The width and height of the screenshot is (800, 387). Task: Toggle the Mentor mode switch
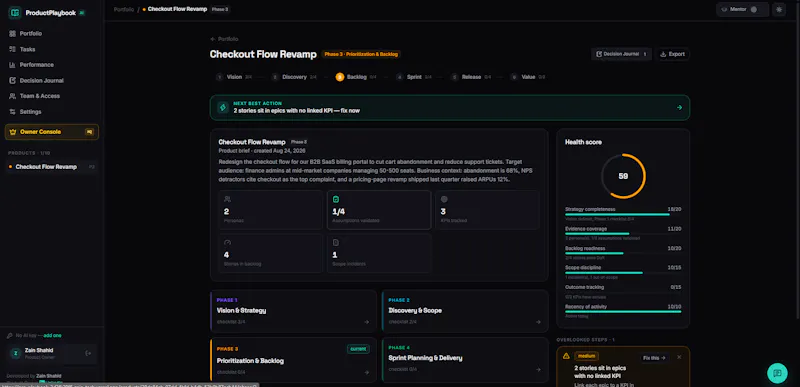pos(754,9)
